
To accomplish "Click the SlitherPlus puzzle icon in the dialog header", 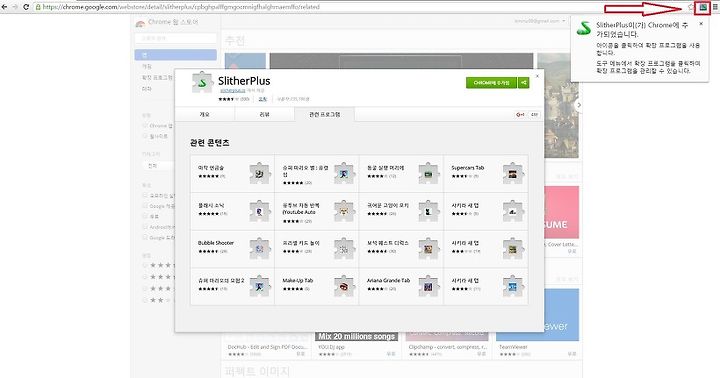I will pyautogui.click(x=202, y=83).
